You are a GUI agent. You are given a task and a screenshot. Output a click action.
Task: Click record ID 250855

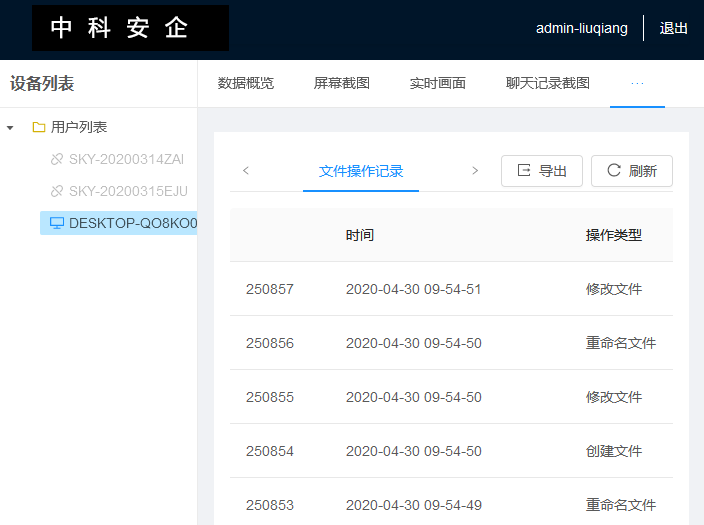pos(269,397)
